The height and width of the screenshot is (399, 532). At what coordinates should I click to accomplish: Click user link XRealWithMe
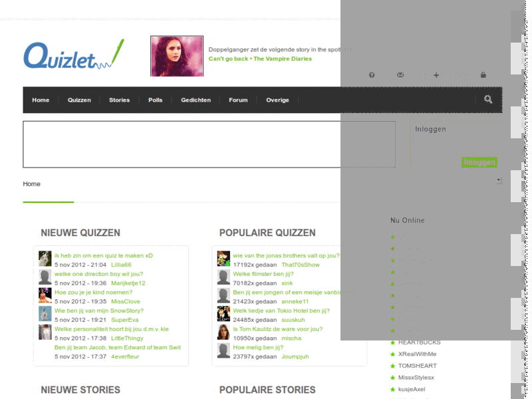[416, 354]
